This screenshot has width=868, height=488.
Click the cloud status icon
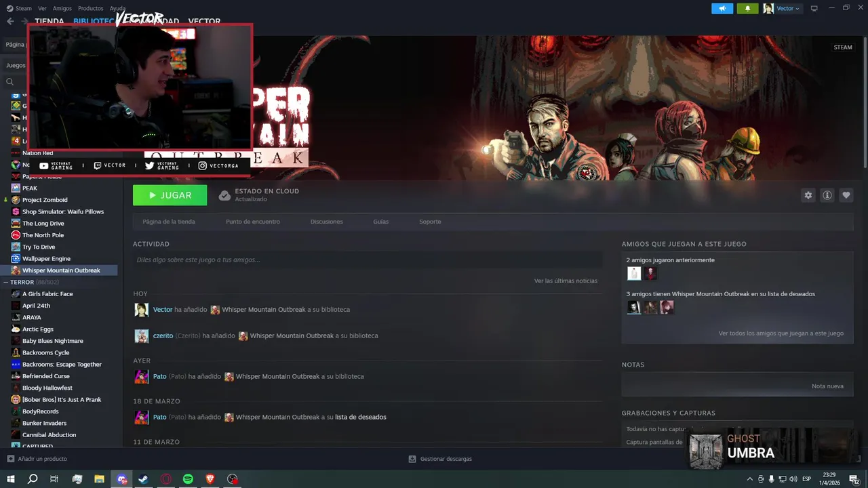(224, 195)
